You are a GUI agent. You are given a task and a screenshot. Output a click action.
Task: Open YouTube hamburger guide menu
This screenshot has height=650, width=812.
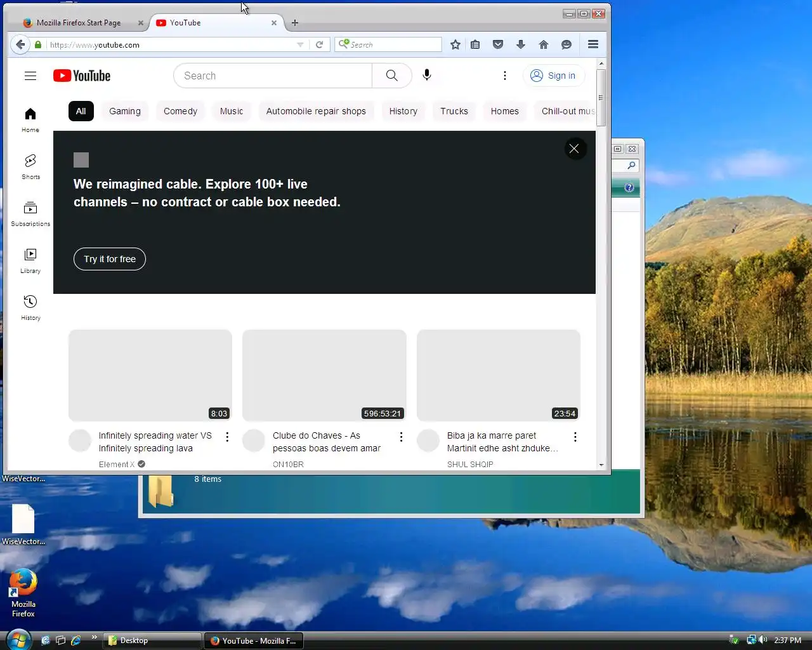[30, 76]
